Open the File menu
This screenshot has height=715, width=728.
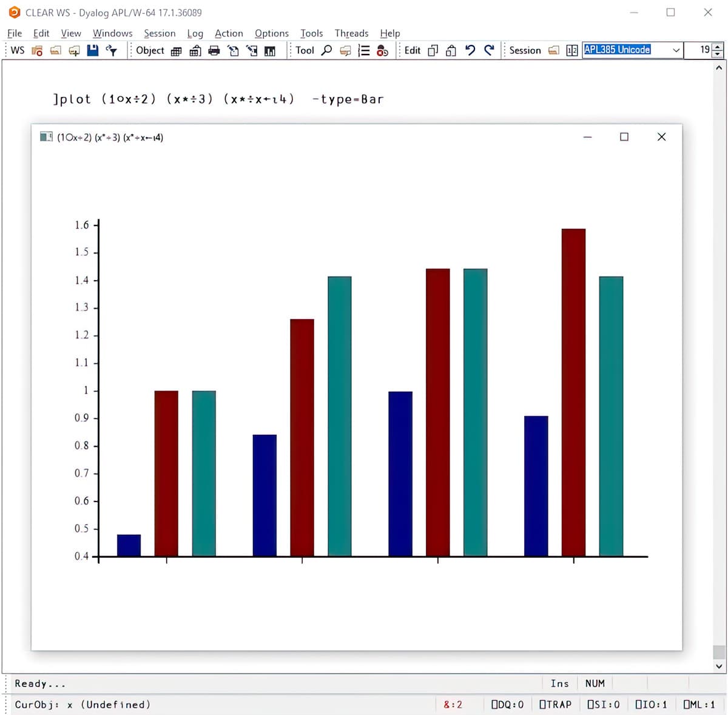tap(15, 33)
